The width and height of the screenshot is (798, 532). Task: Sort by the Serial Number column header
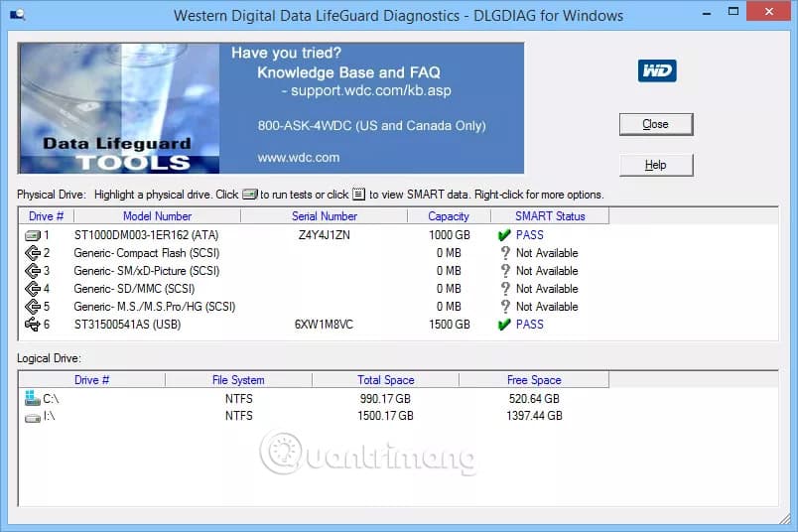(325, 215)
